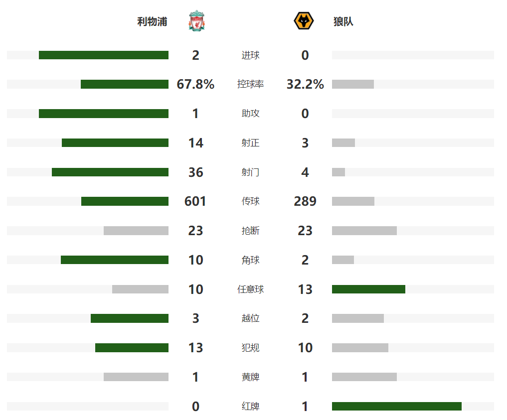This screenshot has width=507, height=420.
Task: Click the 抢断 stat label
Action: 250,231
